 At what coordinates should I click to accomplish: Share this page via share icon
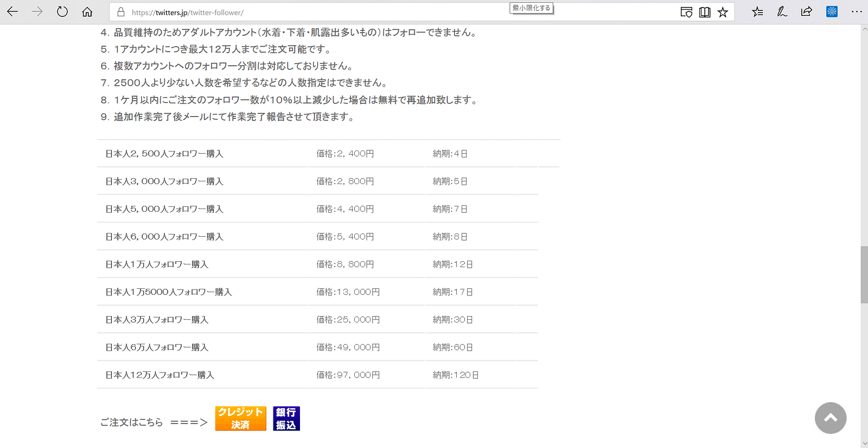[807, 12]
